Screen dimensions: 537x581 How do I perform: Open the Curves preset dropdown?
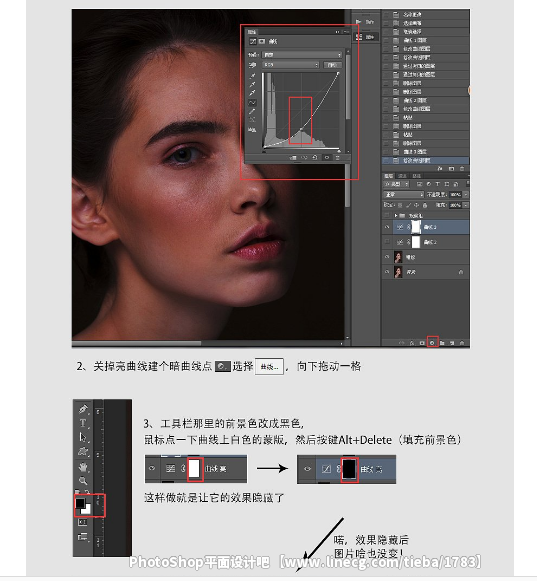[302, 54]
